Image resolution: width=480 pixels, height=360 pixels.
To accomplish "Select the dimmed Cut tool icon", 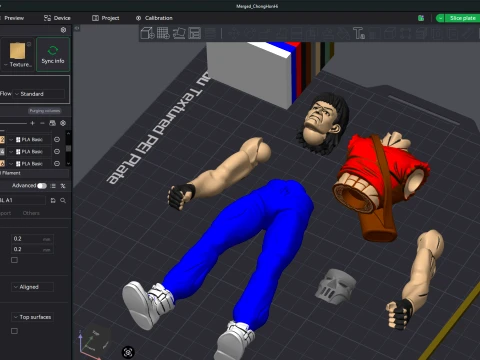I will tap(296, 33).
